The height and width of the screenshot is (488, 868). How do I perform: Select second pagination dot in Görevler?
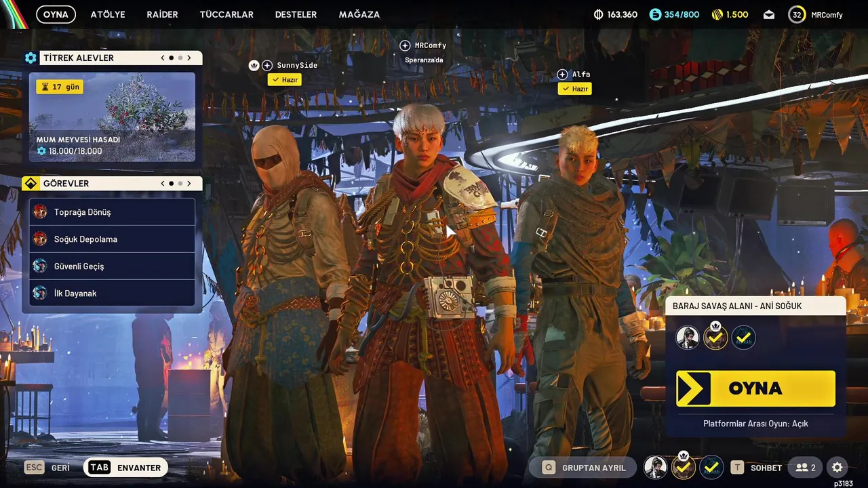click(180, 184)
